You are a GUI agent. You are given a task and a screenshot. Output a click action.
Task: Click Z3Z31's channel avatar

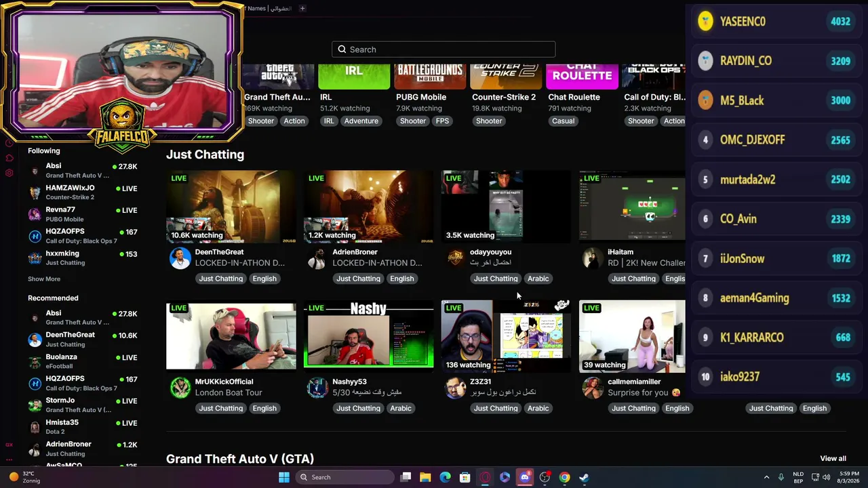click(456, 388)
